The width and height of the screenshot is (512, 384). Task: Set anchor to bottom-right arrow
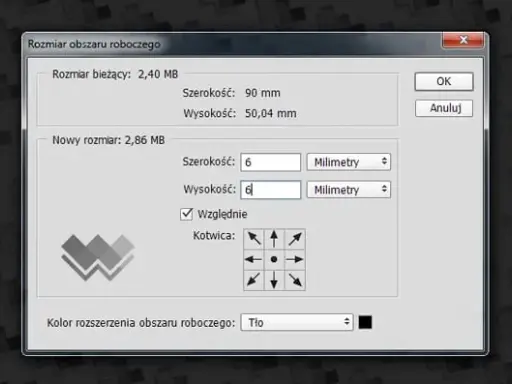295,280
